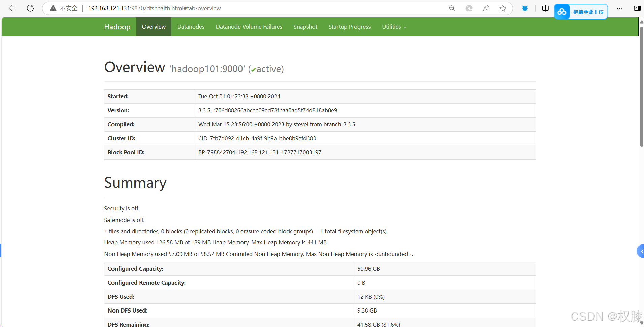Click the 'Configured Capacity:' label
This screenshot has width=644, height=327.
click(x=135, y=269)
